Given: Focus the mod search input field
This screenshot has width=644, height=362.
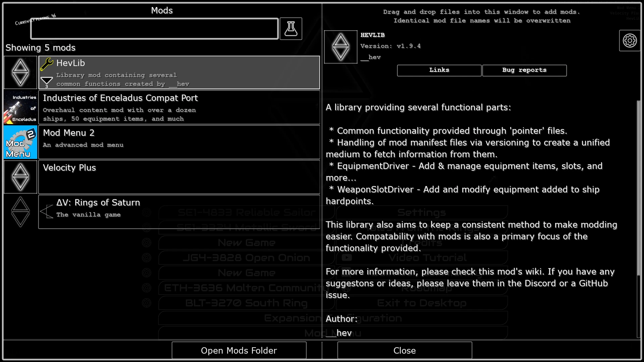Looking at the screenshot, I should click(154, 29).
